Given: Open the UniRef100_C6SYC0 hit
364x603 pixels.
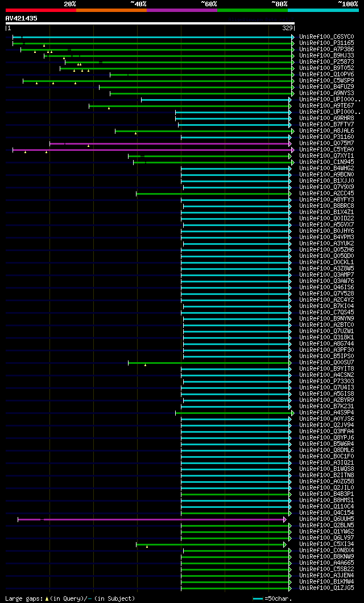Looking at the screenshot, I should click(x=327, y=37).
